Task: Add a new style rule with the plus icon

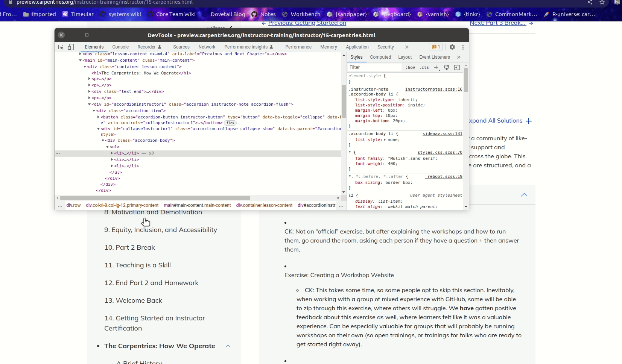Action: [436, 67]
